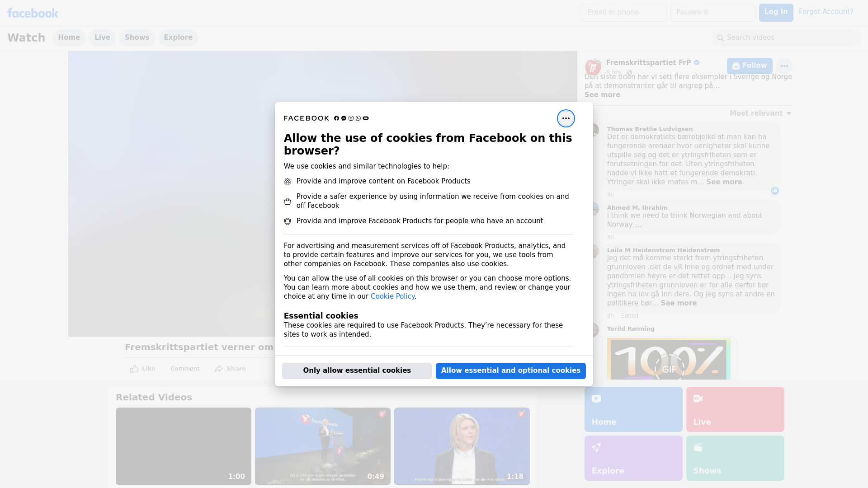Click the Facebook icon in dialog header logos
The width and height of the screenshot is (868, 488).
click(x=336, y=118)
